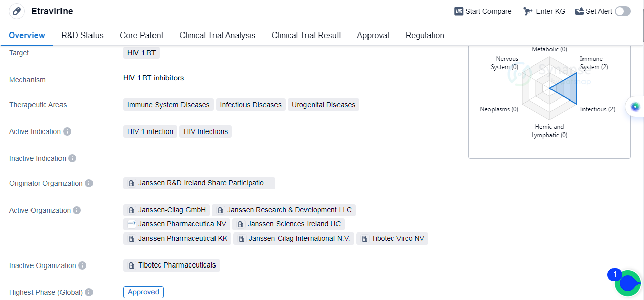The width and height of the screenshot is (644, 300).
Task: Click the Highest Phase info icon
Action: (x=89, y=292)
